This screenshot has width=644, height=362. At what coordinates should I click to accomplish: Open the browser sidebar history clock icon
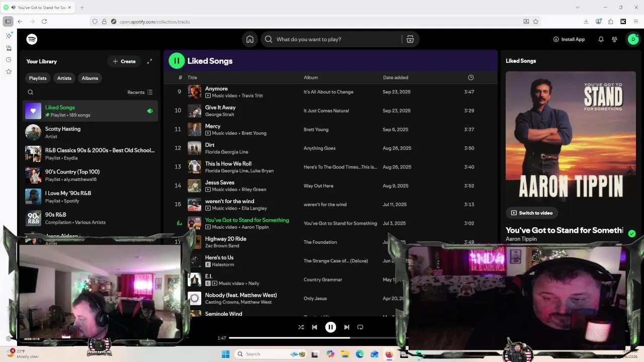point(9,60)
